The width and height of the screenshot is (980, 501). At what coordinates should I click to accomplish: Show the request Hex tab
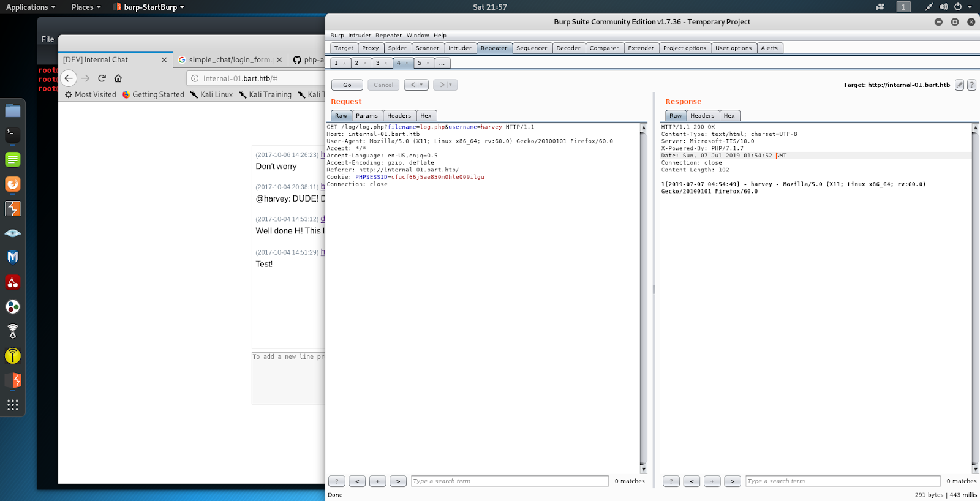click(426, 116)
